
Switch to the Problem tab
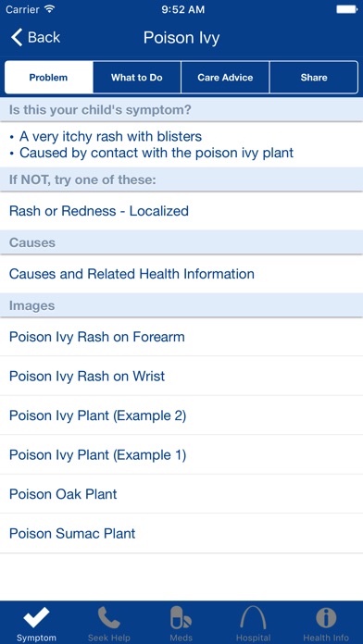49,78
